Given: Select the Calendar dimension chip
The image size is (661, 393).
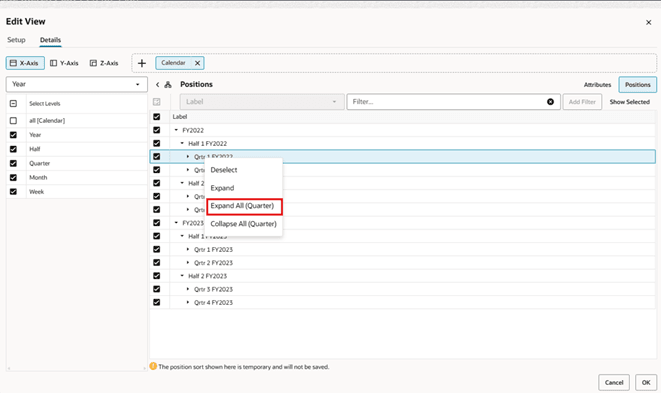Looking at the screenshot, I should click(173, 63).
